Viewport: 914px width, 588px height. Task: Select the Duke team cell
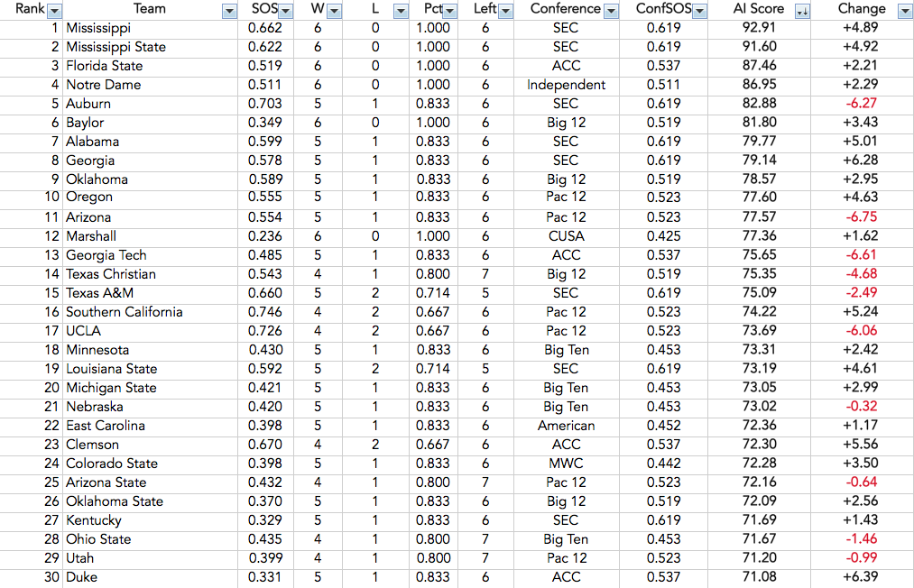point(150,577)
